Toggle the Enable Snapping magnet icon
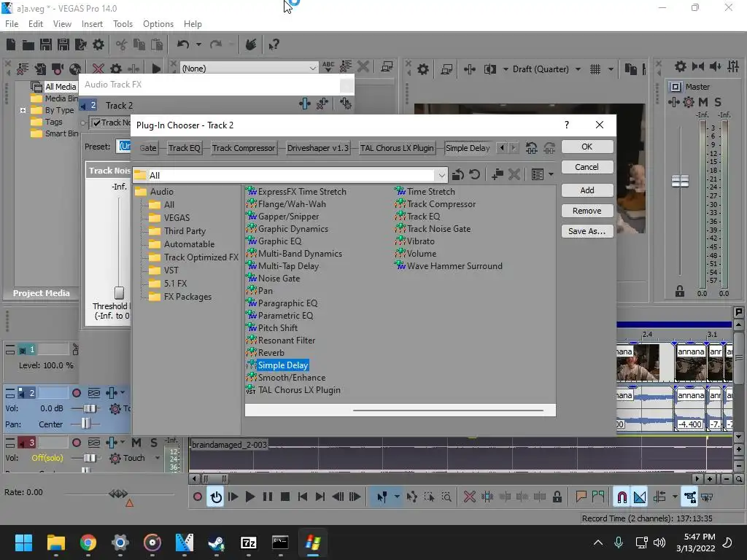Screen dimensions: 747x560 [622, 497]
